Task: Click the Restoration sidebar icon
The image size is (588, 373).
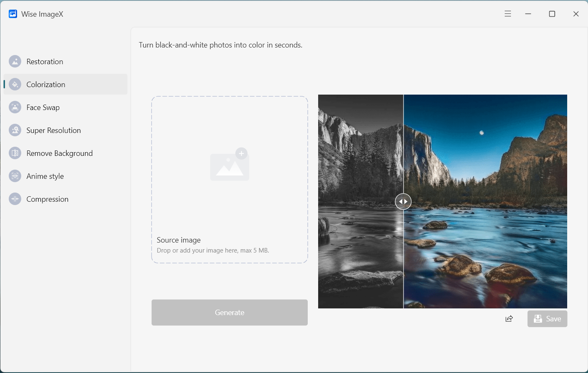Action: click(15, 62)
